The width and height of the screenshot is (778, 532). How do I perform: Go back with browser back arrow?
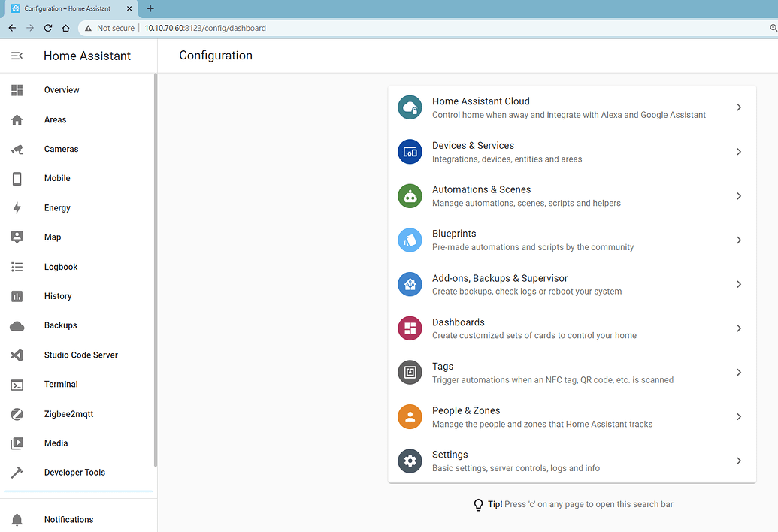13,29
